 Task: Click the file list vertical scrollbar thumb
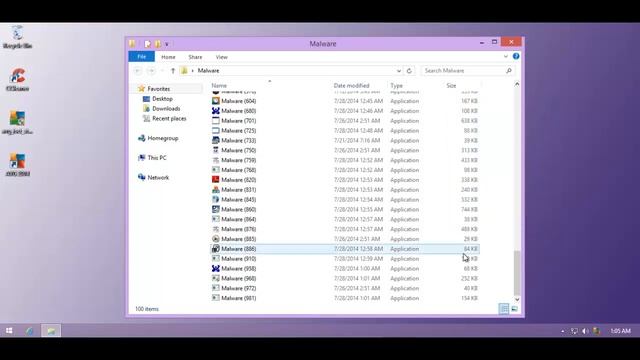coord(517,273)
